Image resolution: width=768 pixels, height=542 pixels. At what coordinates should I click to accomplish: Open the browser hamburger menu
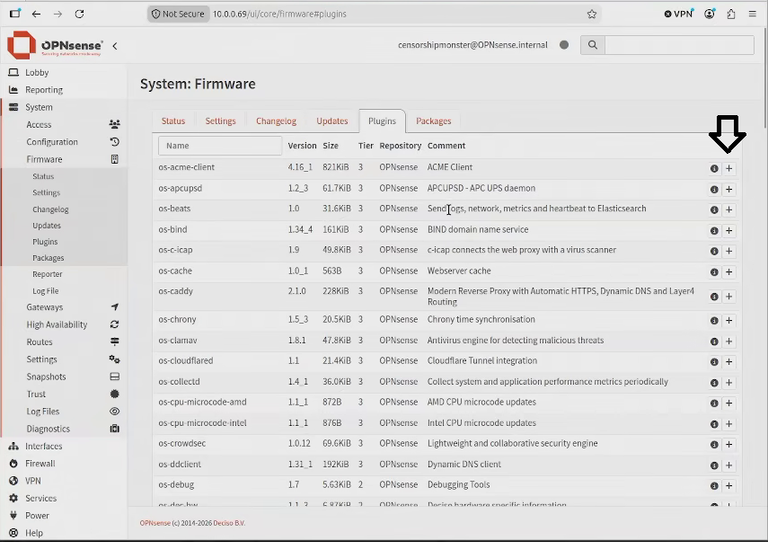point(752,14)
